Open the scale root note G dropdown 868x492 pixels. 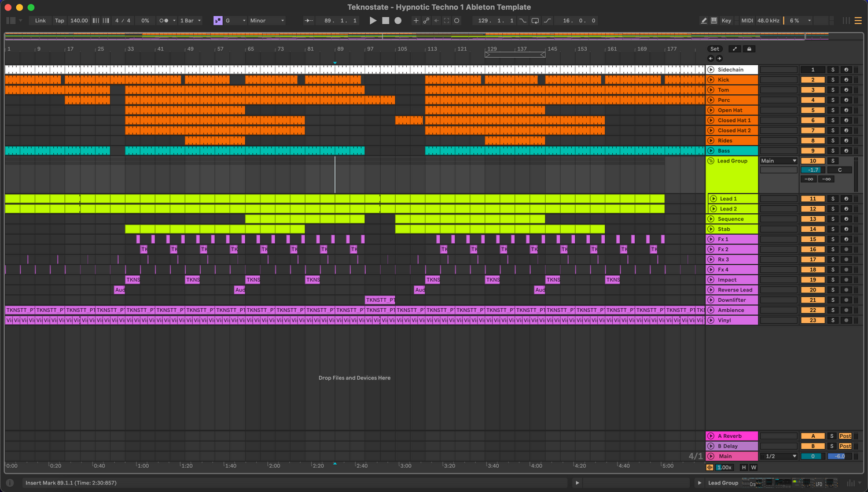236,20
